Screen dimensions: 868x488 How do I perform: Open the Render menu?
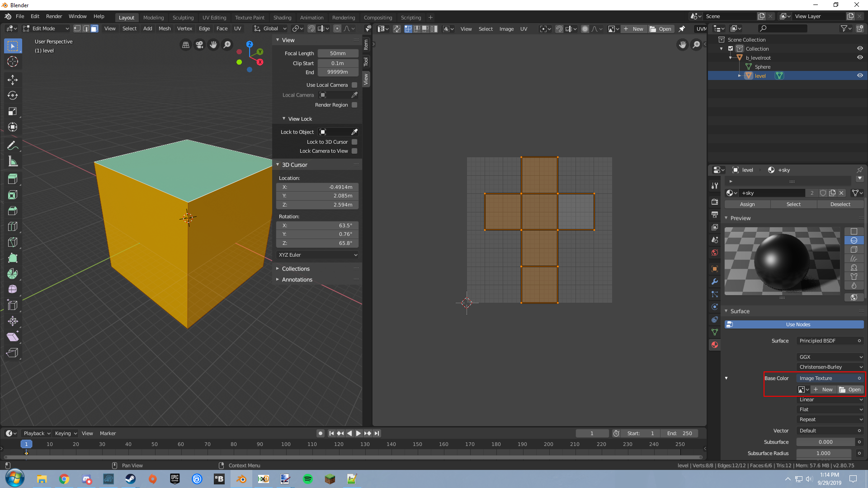pyautogui.click(x=54, y=16)
